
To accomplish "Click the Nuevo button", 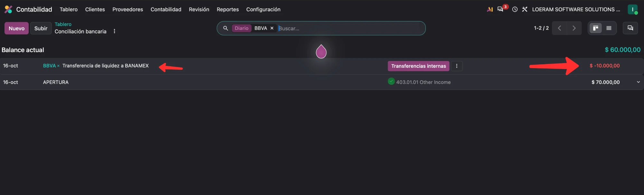I will coord(16,28).
